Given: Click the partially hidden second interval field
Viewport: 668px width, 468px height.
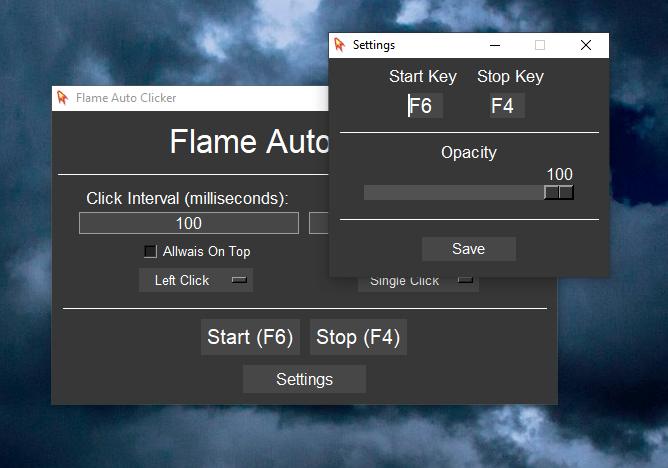Looking at the screenshot, I should click(x=319, y=223).
